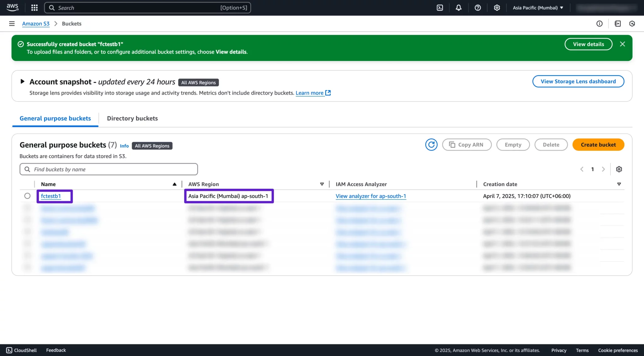Open the settings gear in top navigation
Viewport: 644px width, 356px height.
pyautogui.click(x=497, y=8)
